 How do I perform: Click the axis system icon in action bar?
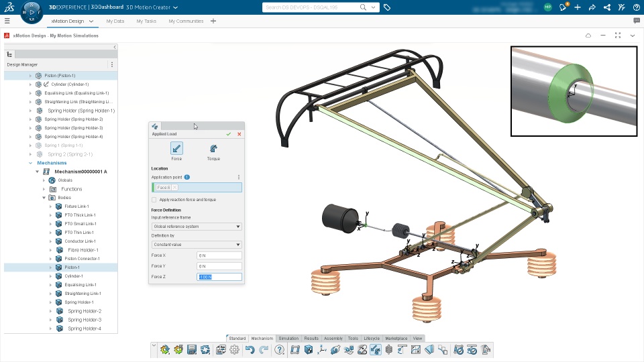(322, 350)
